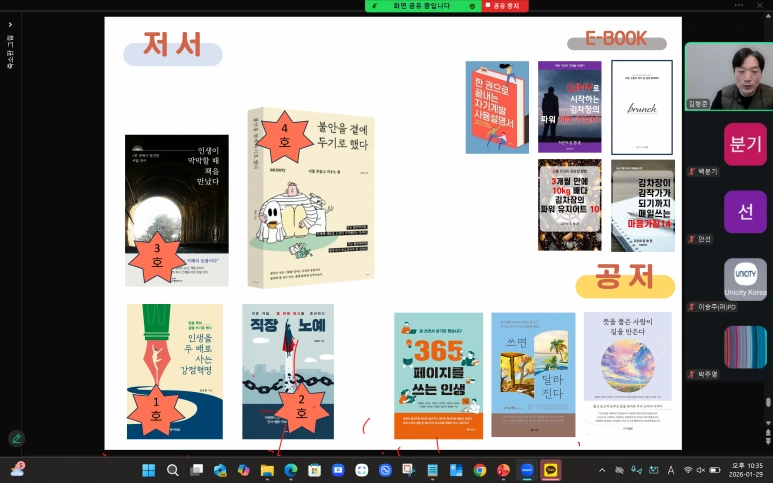Screen dimensions: 773x483
Task: Select the purple 선 participant avatar
Action: pyautogui.click(x=745, y=211)
